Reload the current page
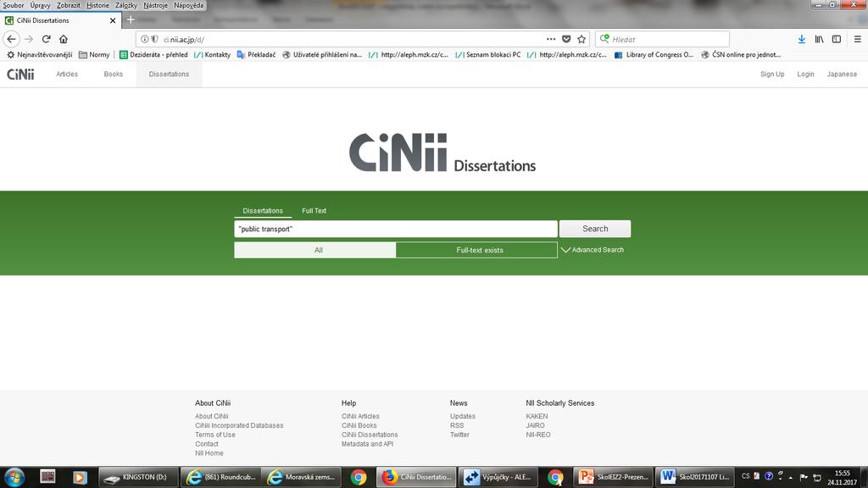 (x=47, y=39)
